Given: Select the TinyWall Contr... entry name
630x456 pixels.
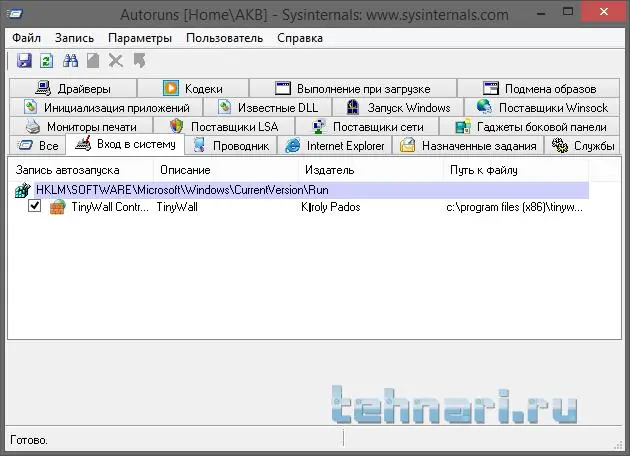Looking at the screenshot, I should pos(110,207).
